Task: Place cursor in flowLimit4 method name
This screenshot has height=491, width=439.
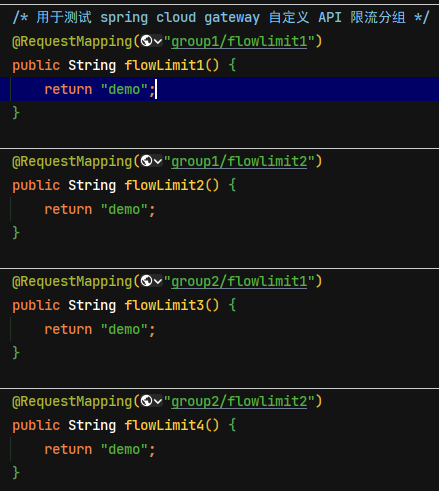Action: pos(164,425)
